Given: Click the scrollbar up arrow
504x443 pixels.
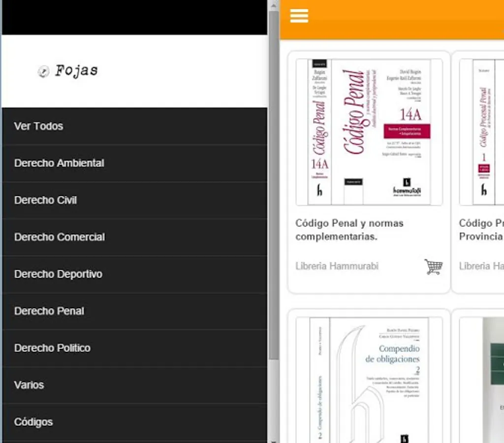Looking at the screenshot, I should [x=274, y=5].
